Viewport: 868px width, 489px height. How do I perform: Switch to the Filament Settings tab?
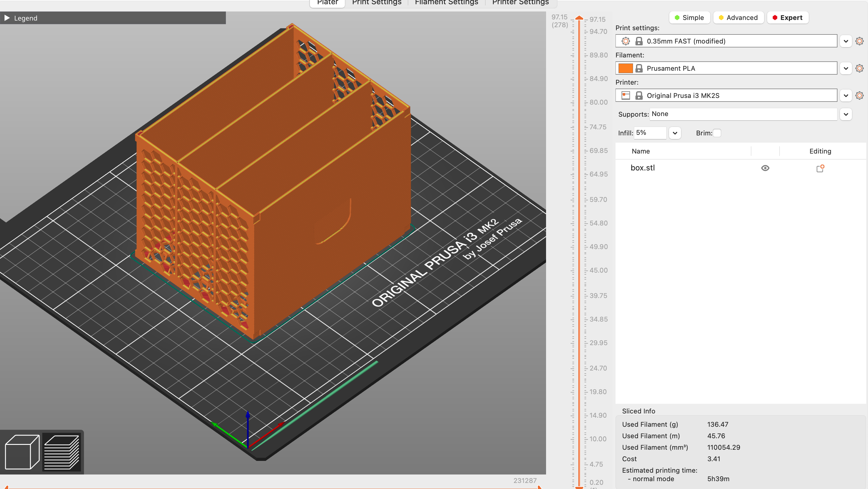446,3
